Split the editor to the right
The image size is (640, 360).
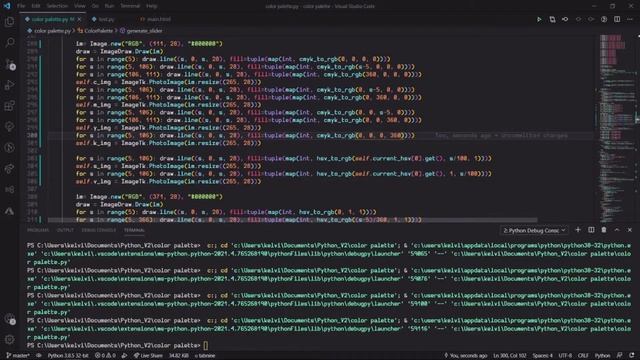[617, 19]
